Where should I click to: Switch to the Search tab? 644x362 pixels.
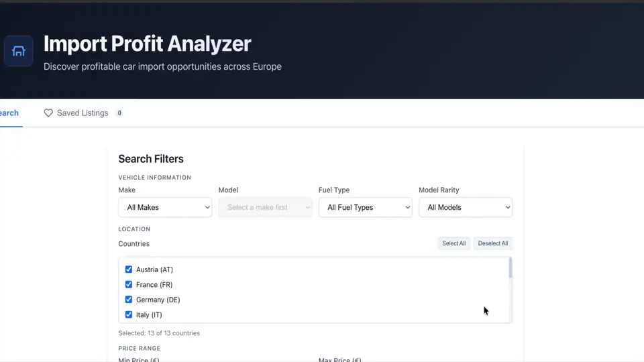(9, 113)
